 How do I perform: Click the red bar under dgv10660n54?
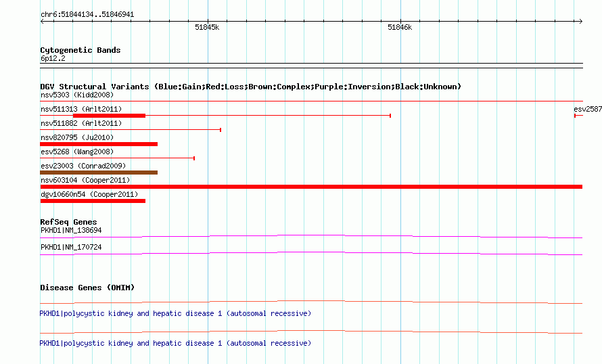coord(93,201)
